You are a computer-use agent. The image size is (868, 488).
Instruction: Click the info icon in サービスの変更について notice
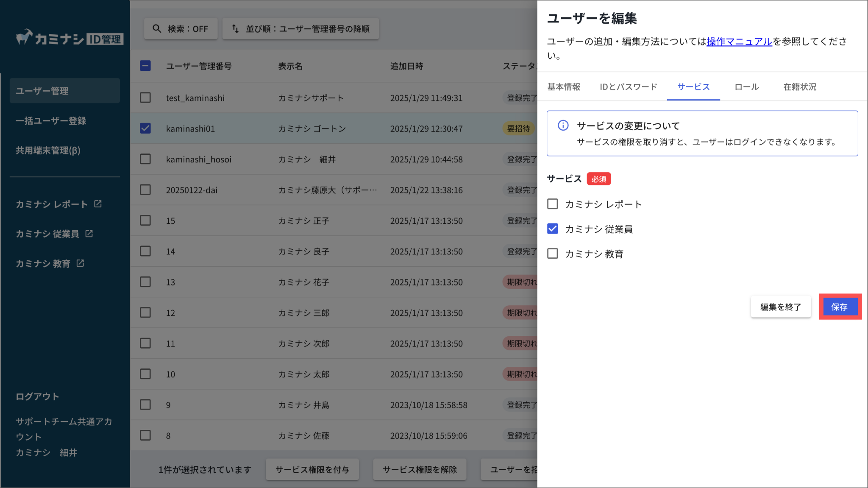click(x=563, y=125)
